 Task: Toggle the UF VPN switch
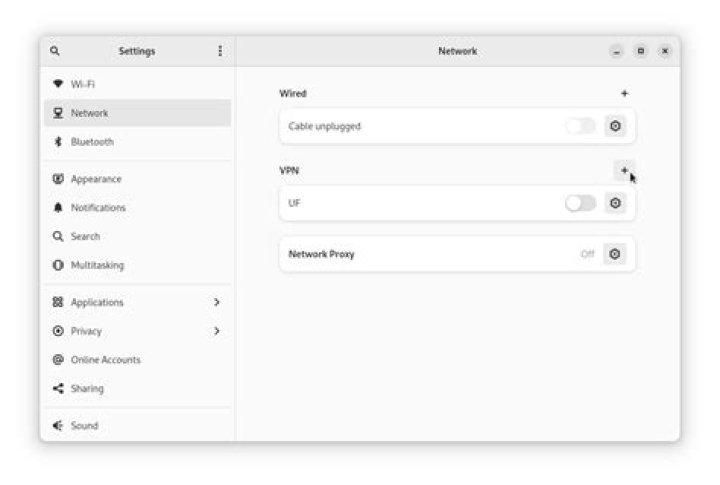pyautogui.click(x=580, y=203)
